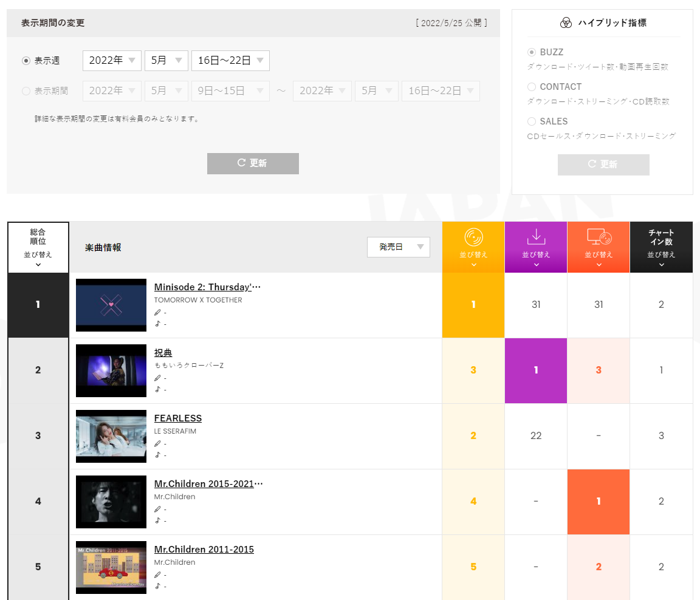Viewport: 700px width, 600px height.
Task: Click the artist name ももいろクローバーZ
Action: [x=188, y=366]
